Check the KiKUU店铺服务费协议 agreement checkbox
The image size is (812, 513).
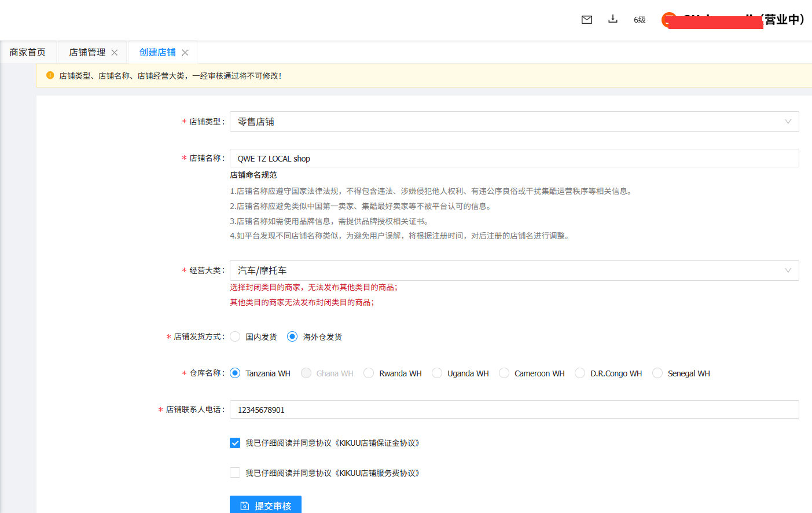point(235,473)
